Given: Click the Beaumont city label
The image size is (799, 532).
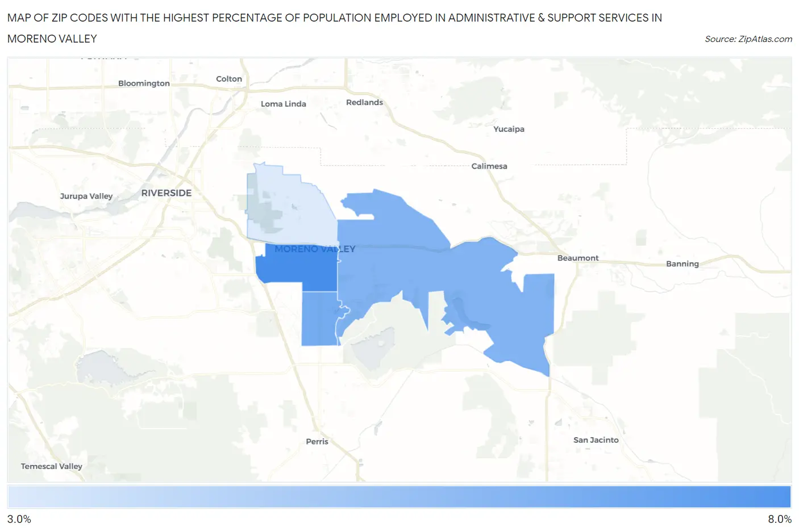Looking at the screenshot, I should click(x=578, y=258).
